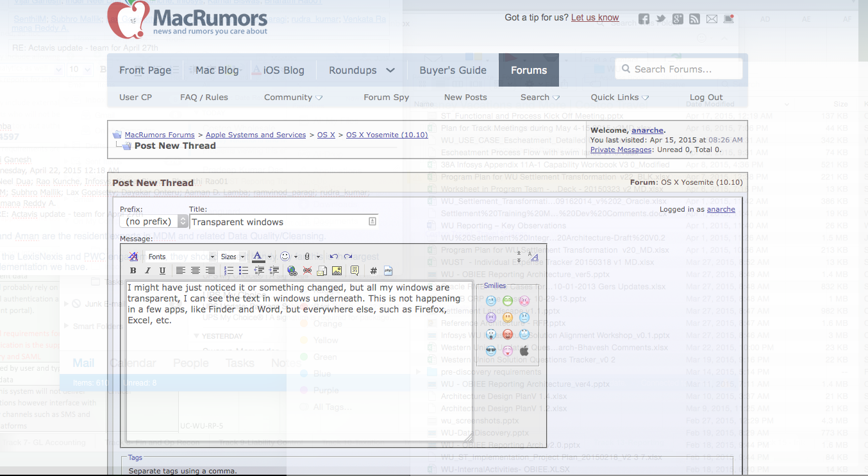This screenshot has width=868, height=476.
Task: Open the Prefix dropdown
Action: [x=154, y=221]
